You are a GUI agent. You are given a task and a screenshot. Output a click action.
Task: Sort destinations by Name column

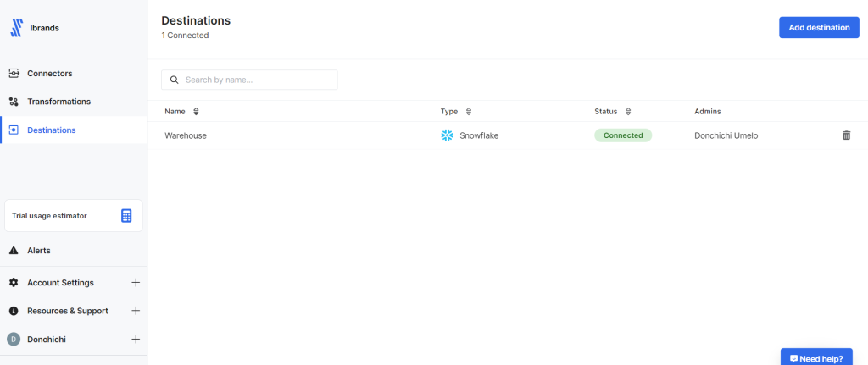196,111
